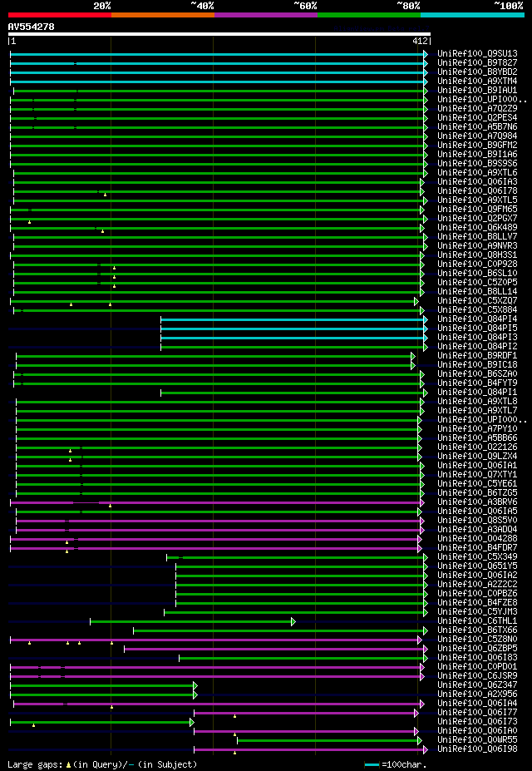Open hit UniRef100_B9T827

click(x=477, y=63)
